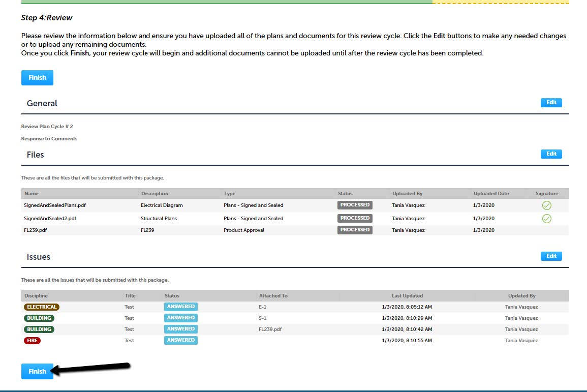Click signature checkmark for SignedAndSealed2.pdf
Screen dimensions: 587x392
546,219
